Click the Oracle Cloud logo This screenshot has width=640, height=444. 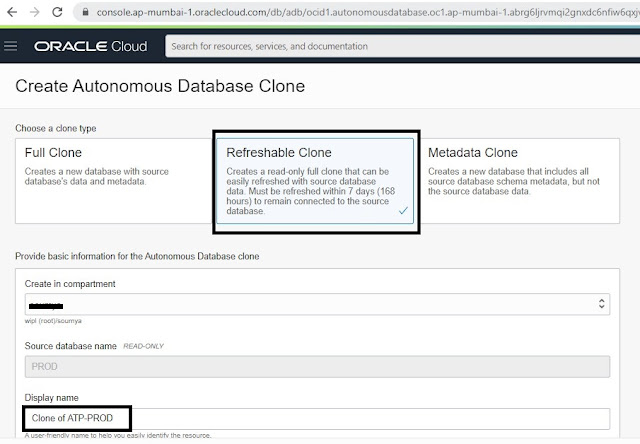pyautogui.click(x=90, y=47)
